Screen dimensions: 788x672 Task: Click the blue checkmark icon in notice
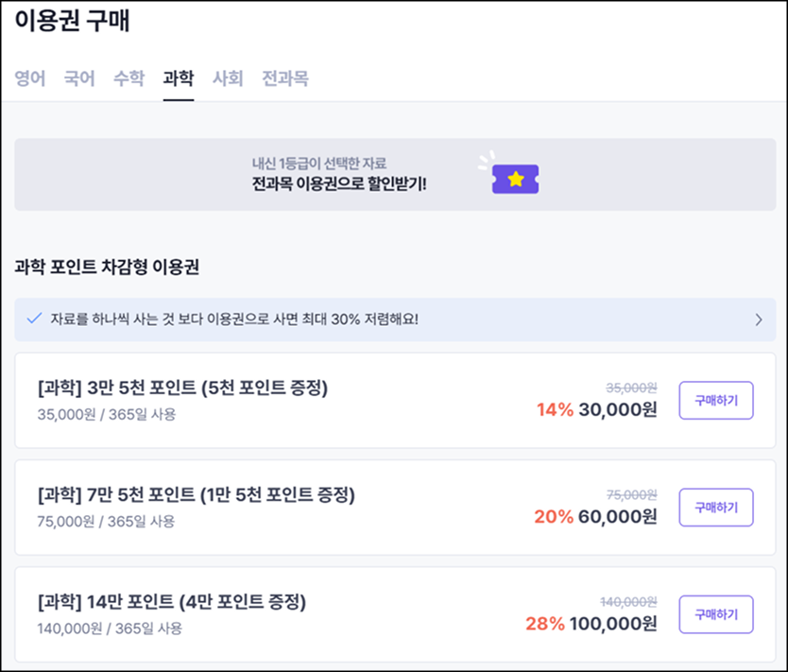[x=34, y=319]
